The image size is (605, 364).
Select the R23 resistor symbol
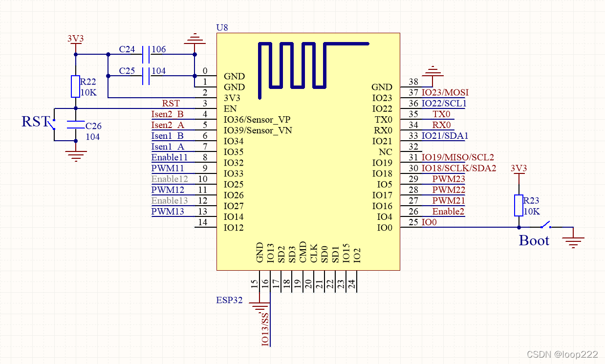point(519,205)
